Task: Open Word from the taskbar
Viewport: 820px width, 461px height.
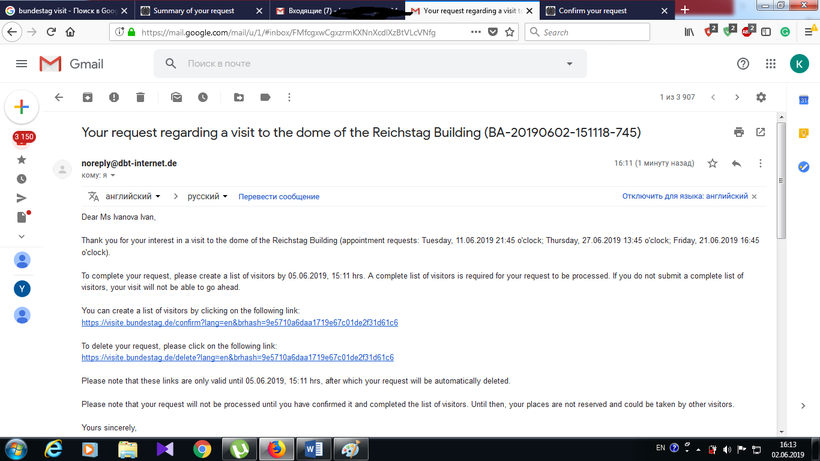Action: pyautogui.click(x=314, y=450)
